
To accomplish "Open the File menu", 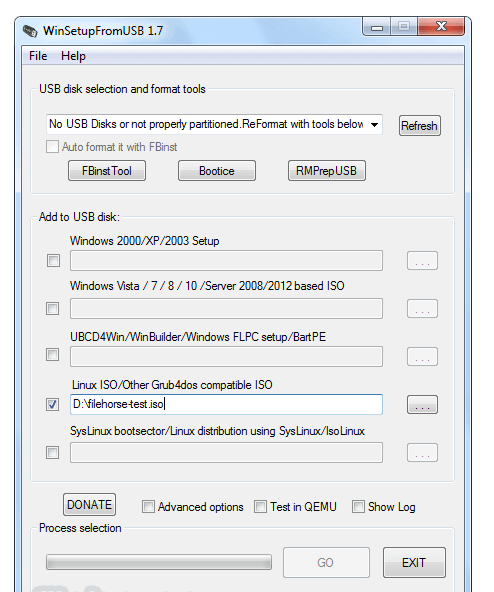I will pyautogui.click(x=38, y=56).
